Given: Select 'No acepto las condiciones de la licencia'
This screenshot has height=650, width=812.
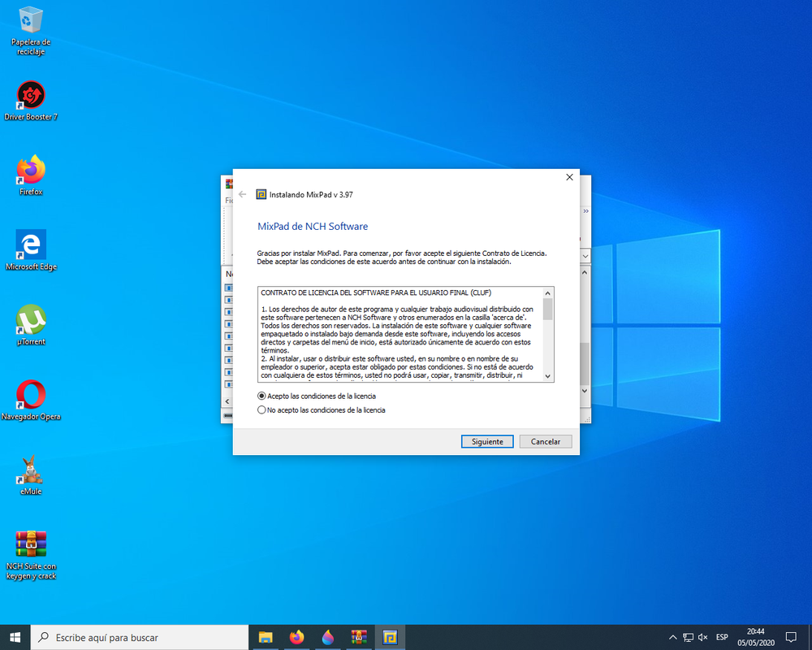Looking at the screenshot, I should [x=321, y=410].
